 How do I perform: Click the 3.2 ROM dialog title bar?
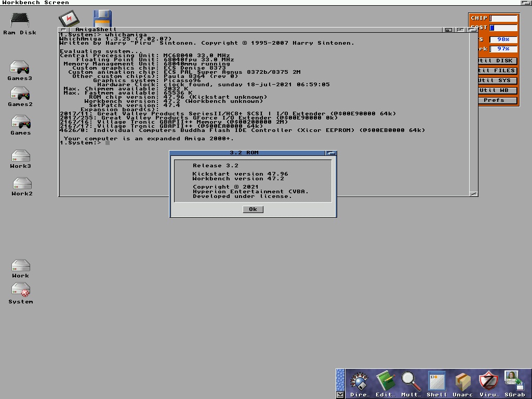(248, 153)
